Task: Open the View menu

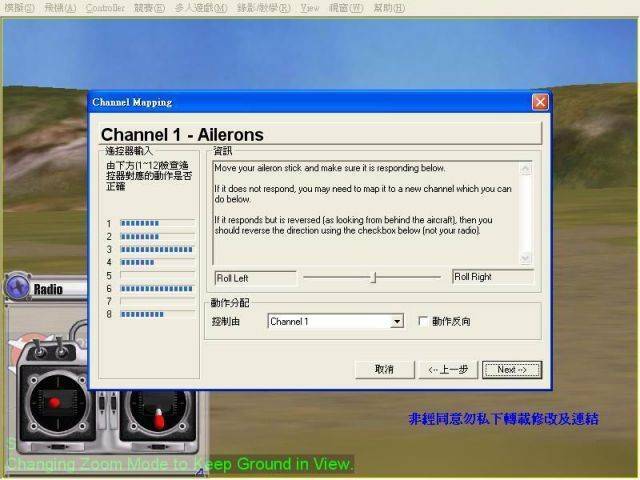Action: tap(310, 8)
